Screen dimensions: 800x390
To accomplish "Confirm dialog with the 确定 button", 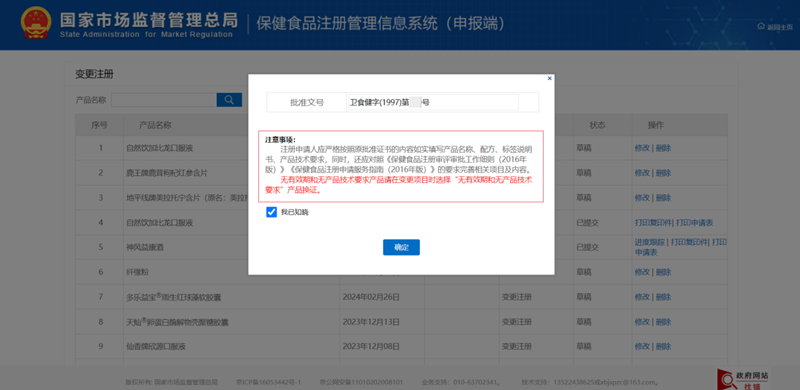I will tap(402, 247).
